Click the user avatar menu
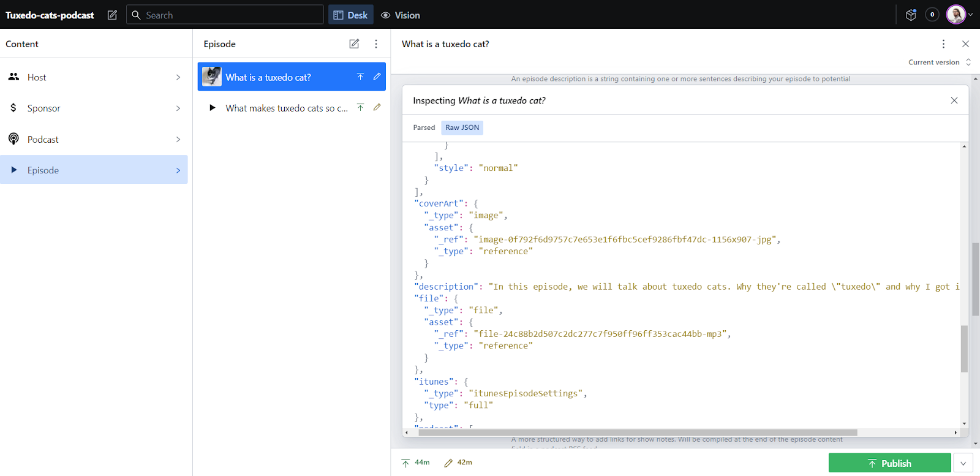 click(959, 15)
